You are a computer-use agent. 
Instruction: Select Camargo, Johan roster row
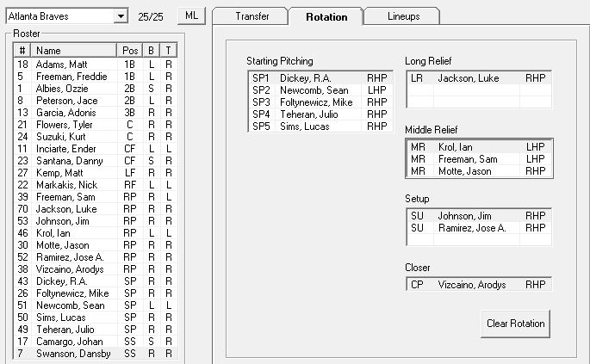[x=96, y=341]
